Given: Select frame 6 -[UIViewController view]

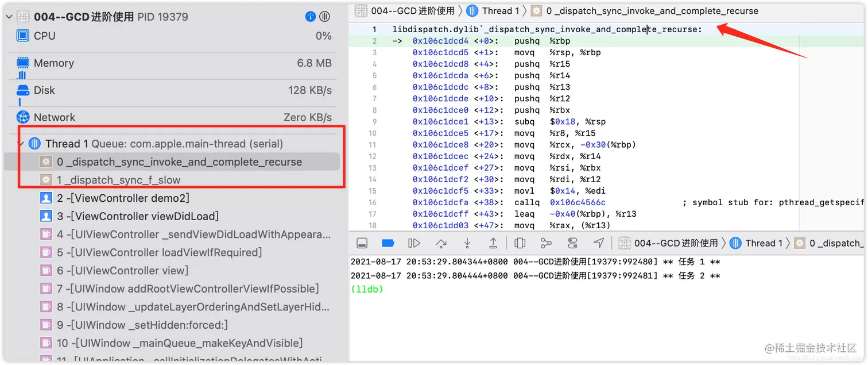Looking at the screenshot, I should coord(172,271).
